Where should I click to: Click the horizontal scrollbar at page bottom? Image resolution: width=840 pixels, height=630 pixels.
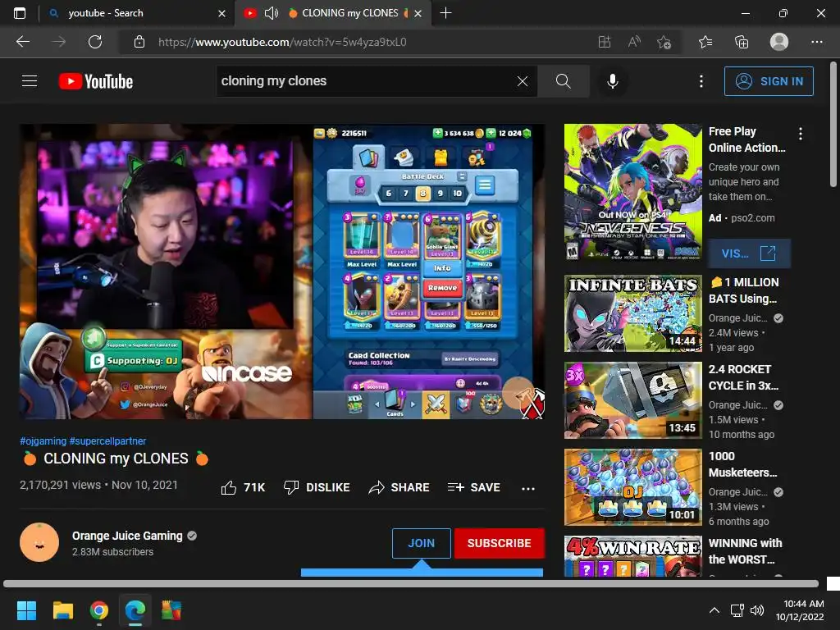(411, 583)
